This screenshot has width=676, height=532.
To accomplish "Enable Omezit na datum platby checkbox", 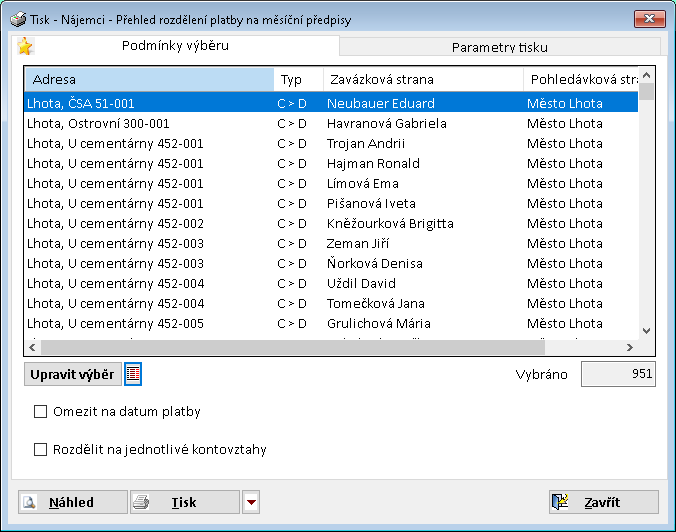I will pos(41,411).
